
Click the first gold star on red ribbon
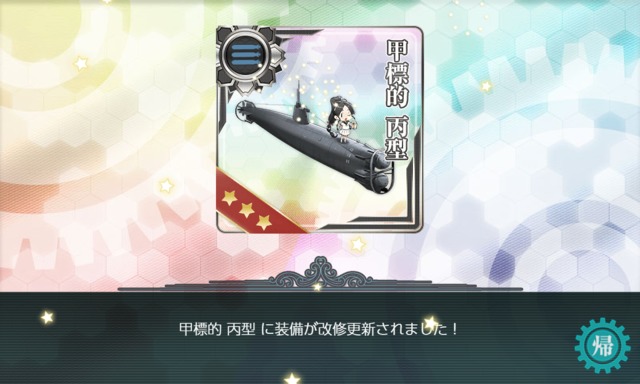(x=229, y=198)
